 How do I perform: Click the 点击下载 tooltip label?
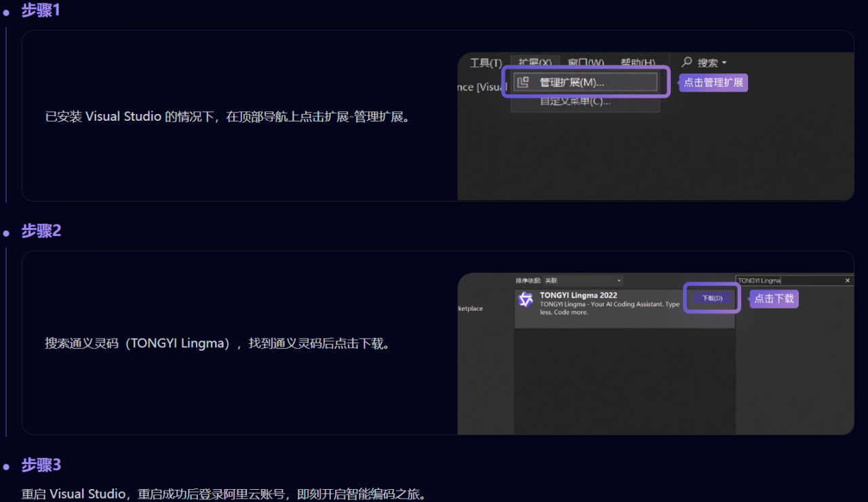tap(774, 298)
